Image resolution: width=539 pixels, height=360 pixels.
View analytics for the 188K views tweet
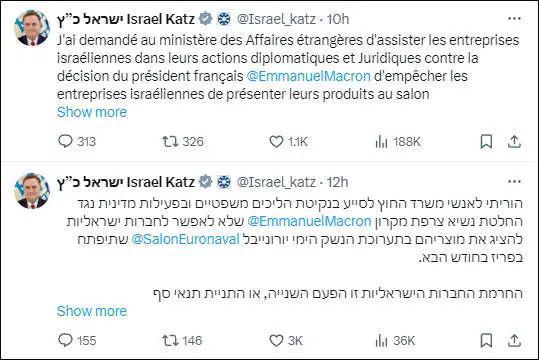click(x=398, y=141)
